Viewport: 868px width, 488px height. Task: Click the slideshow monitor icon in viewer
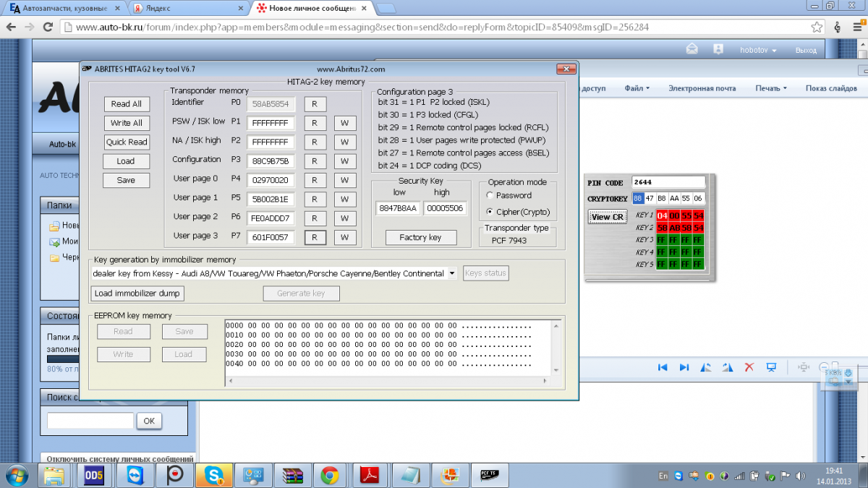point(772,367)
